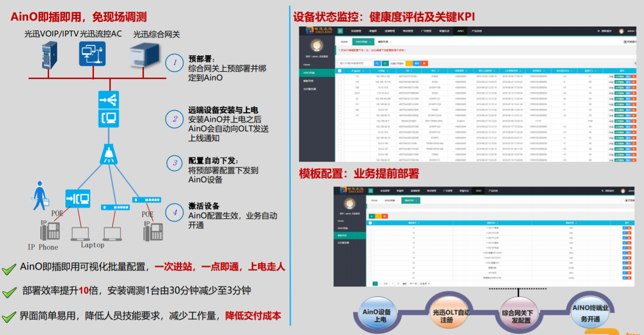Click the 确定 button in the template pagination bar
Screen dimensions: 644x335
[x=404, y=284]
